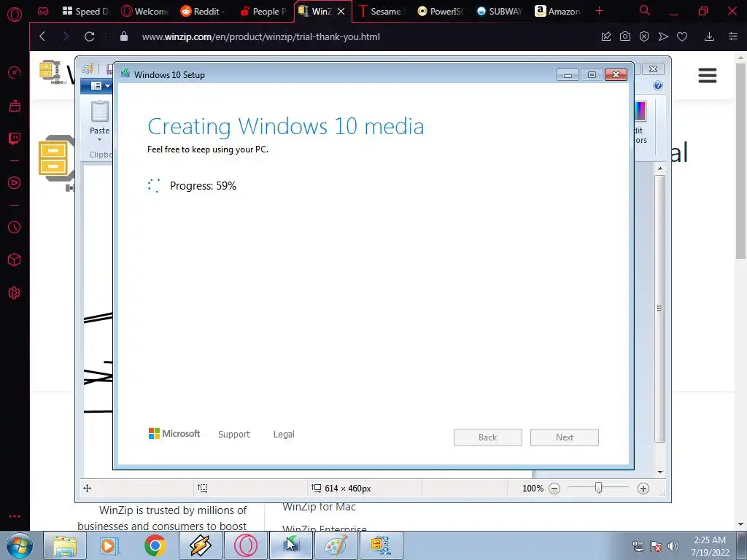Open the WinZip site hamburger menu
Screen dimensions: 747x560
pos(708,75)
